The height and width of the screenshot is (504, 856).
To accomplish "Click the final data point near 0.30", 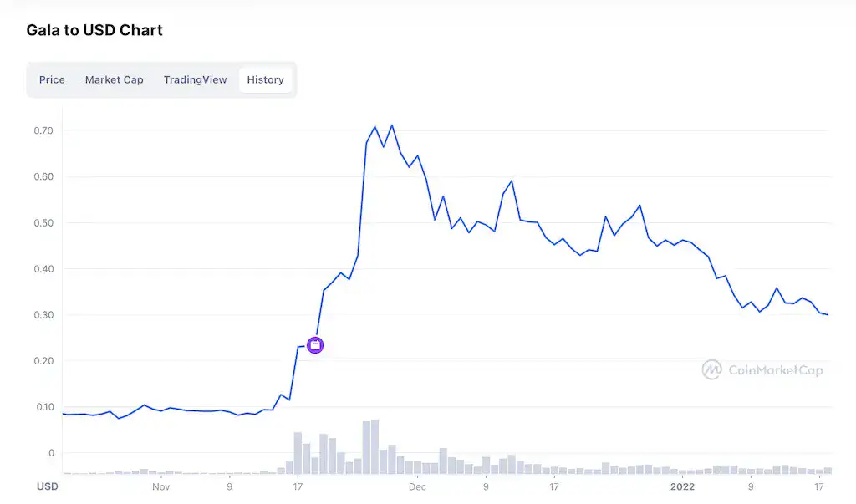I will coord(828,313).
